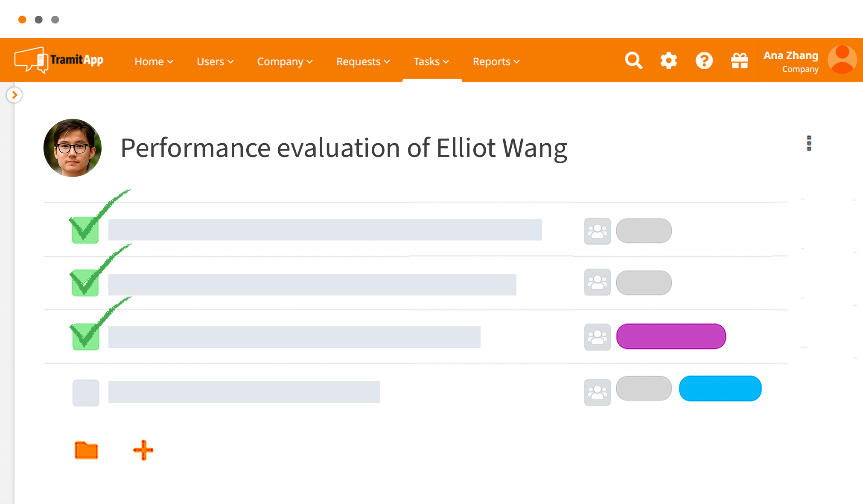Check the empty fourth task checkbox
Screen dimensions: 863x504
pos(86,393)
